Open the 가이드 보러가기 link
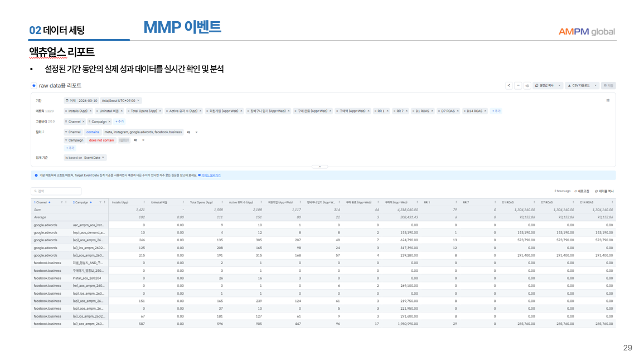644x361 pixels. [209, 175]
